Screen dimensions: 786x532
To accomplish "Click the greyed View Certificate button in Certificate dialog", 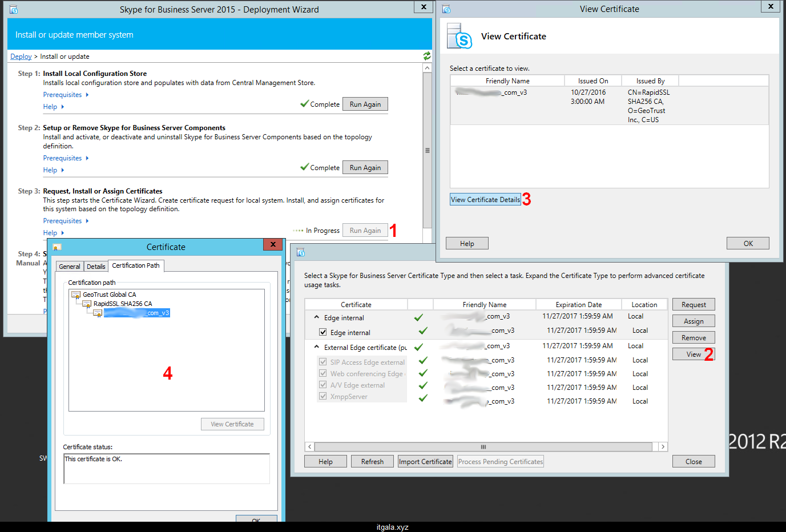I will (232, 424).
